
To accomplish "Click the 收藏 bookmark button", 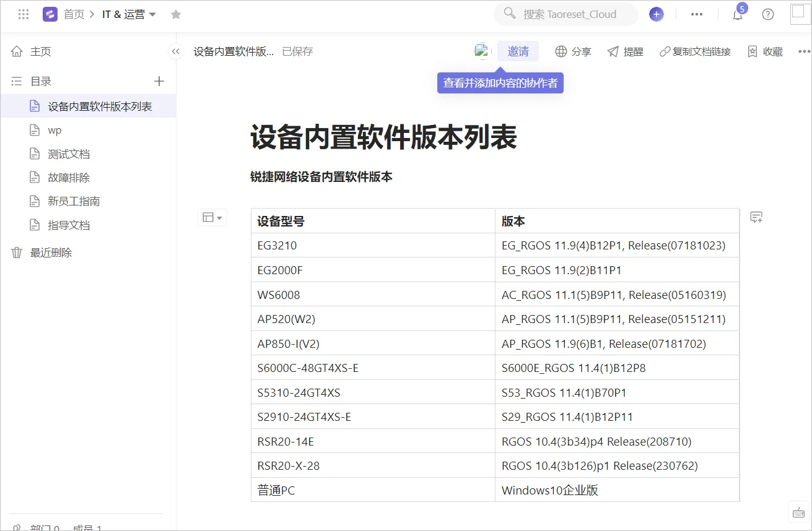I will point(765,51).
